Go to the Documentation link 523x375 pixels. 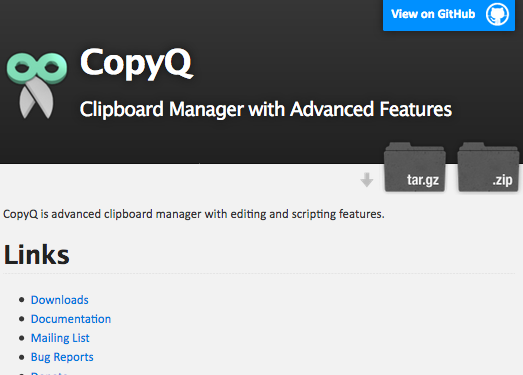(x=71, y=319)
